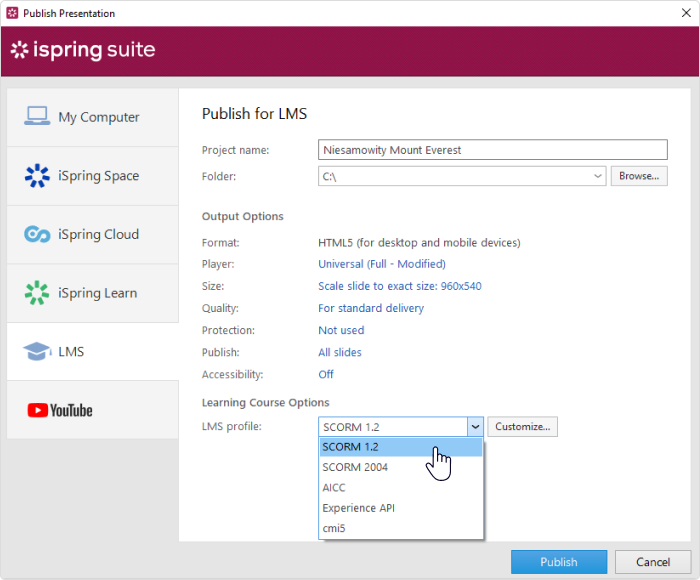
Task: Click the Player: label
Action: pyautogui.click(x=218, y=264)
